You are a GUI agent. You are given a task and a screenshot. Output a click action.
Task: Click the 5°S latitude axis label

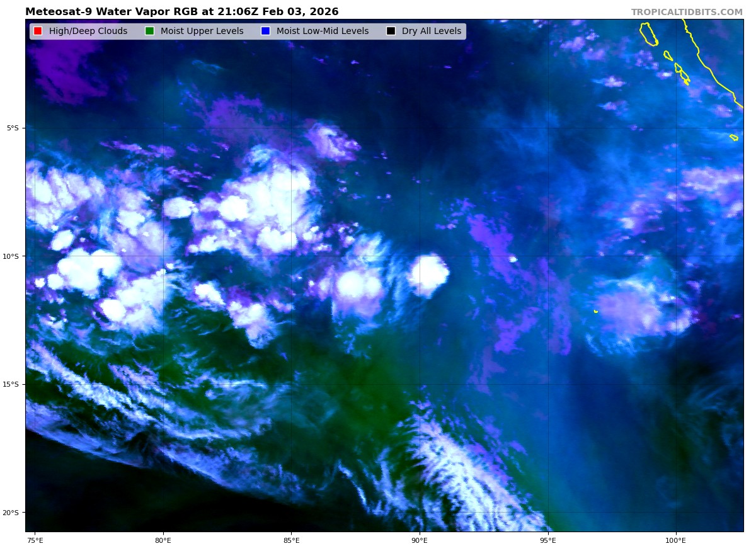point(13,128)
